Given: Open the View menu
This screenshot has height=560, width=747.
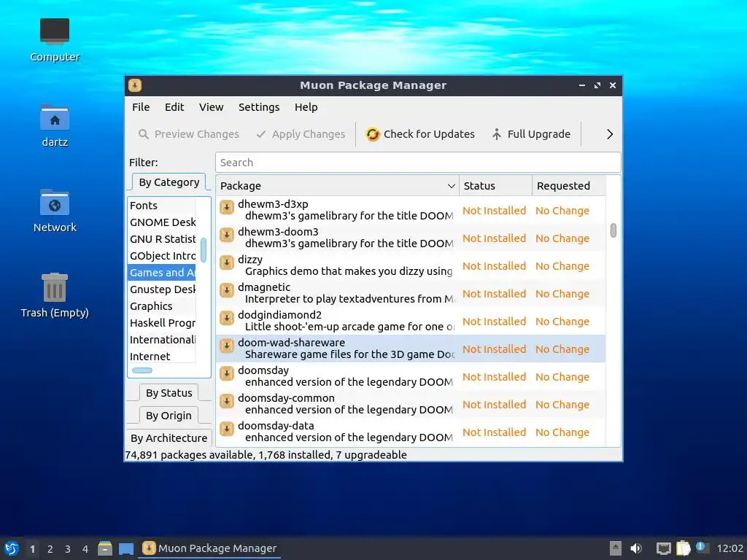Looking at the screenshot, I should [x=211, y=107].
